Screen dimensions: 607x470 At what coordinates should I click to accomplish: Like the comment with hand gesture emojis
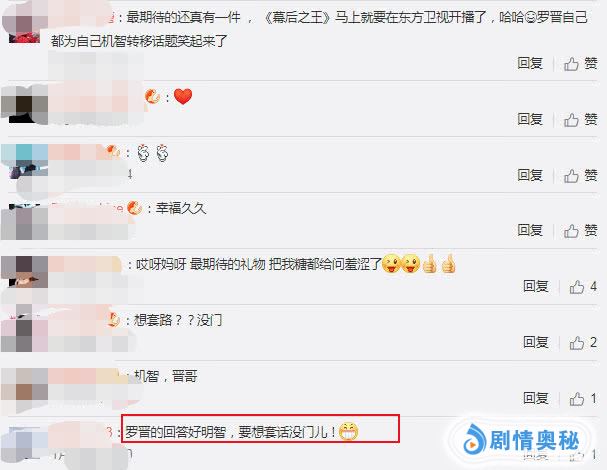tap(580, 176)
